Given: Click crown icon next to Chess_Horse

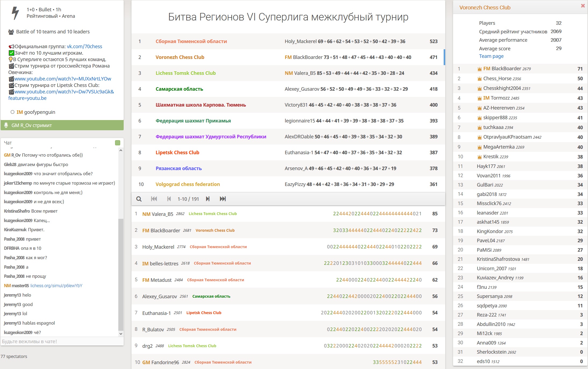Looking at the screenshot, I should click(479, 79).
